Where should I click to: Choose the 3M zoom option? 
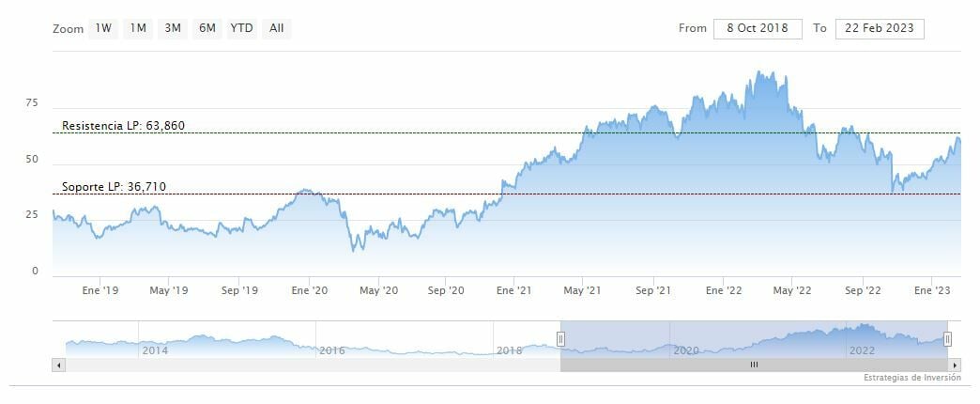pos(173,28)
